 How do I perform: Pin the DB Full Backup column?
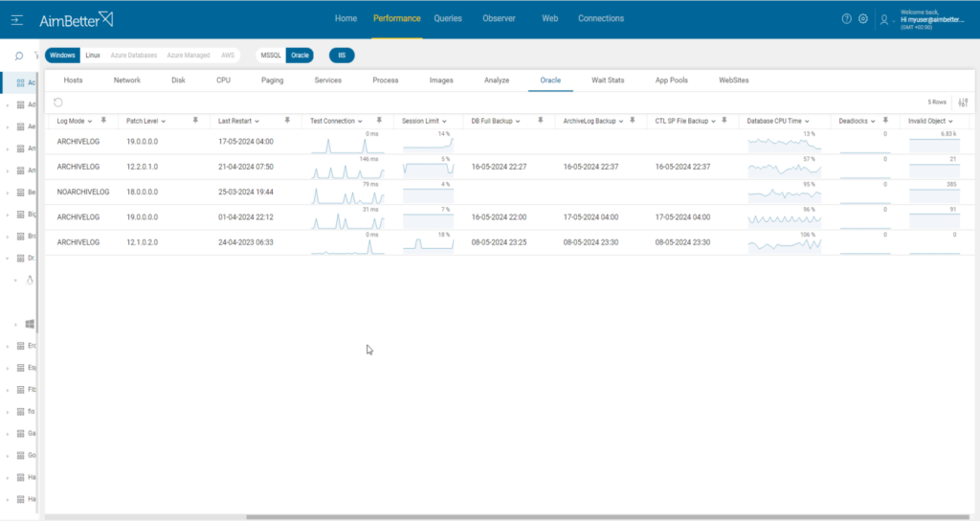pos(541,120)
